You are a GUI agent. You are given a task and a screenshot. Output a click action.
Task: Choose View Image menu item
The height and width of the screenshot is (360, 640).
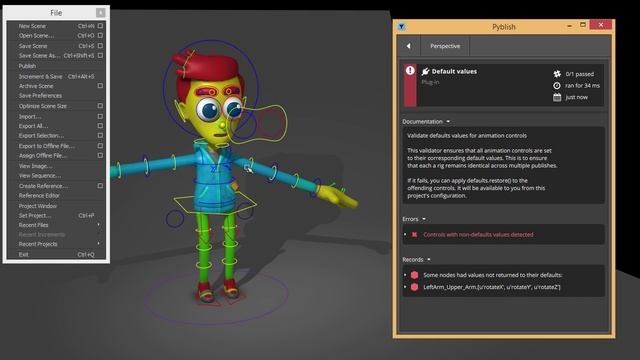click(x=35, y=166)
